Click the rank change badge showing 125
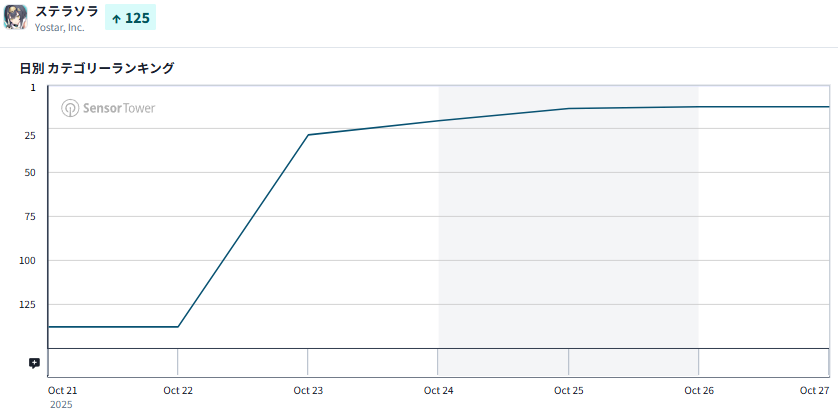838x416 pixels. coord(130,18)
